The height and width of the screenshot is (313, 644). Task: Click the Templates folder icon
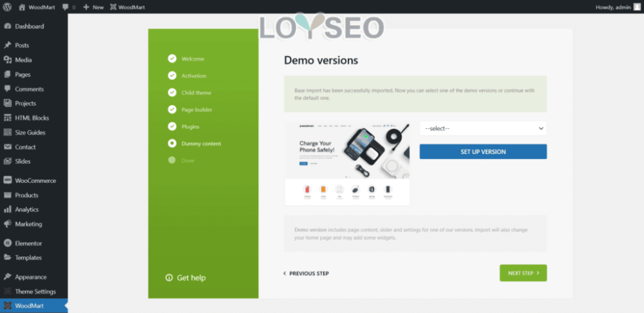(7, 258)
